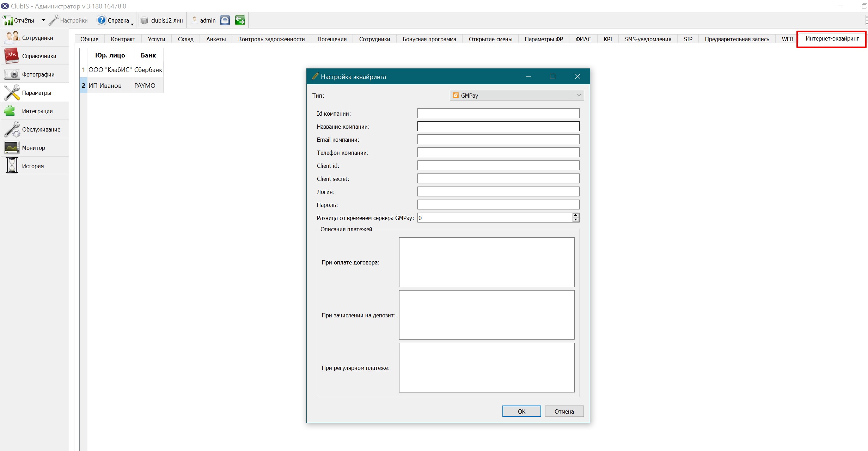Viewport: 868px width, 451px height.
Task: Open the Обслуживание wrench icon
Action: tap(12, 129)
